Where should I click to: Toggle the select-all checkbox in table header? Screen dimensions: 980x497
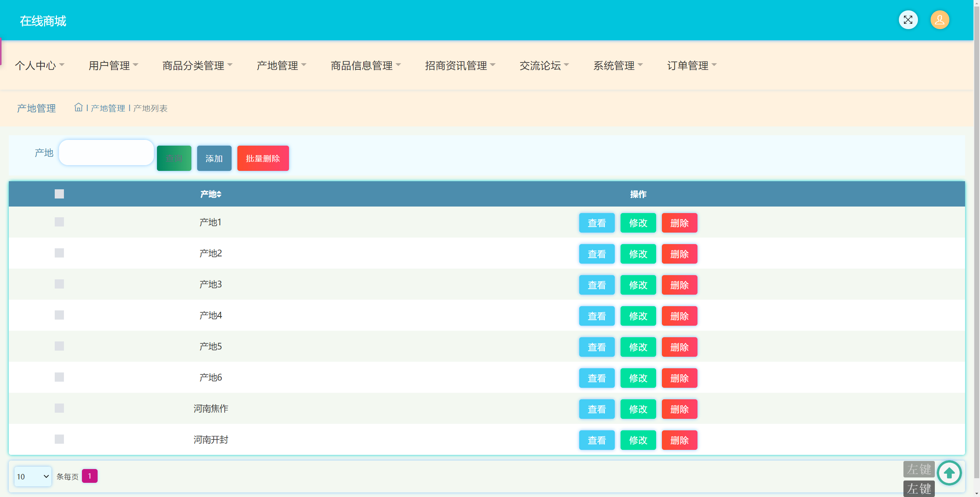[59, 194]
